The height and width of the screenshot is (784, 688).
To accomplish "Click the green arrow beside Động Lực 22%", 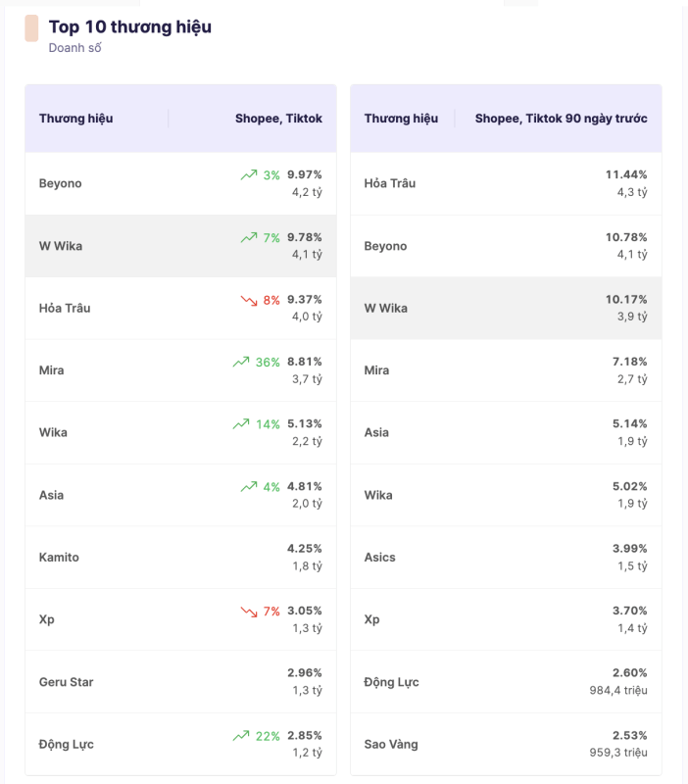I will (x=241, y=736).
